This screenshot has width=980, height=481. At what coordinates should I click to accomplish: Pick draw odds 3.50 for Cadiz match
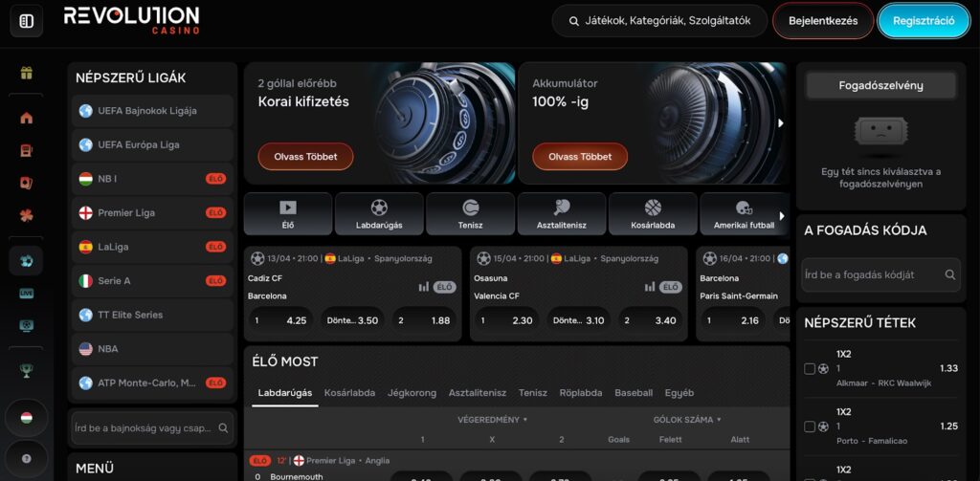[352, 320]
